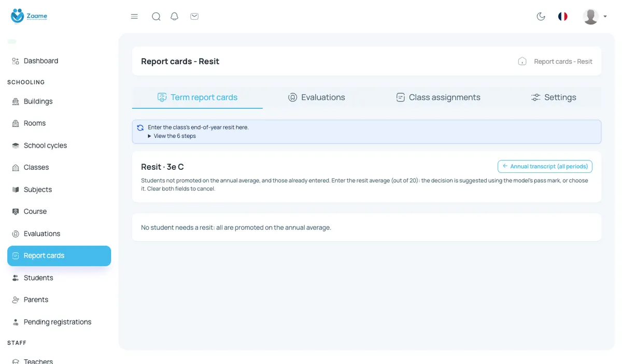Image resolution: width=622 pixels, height=364 pixels.
Task: Open the hamburger menu icon
Action: 134,17
